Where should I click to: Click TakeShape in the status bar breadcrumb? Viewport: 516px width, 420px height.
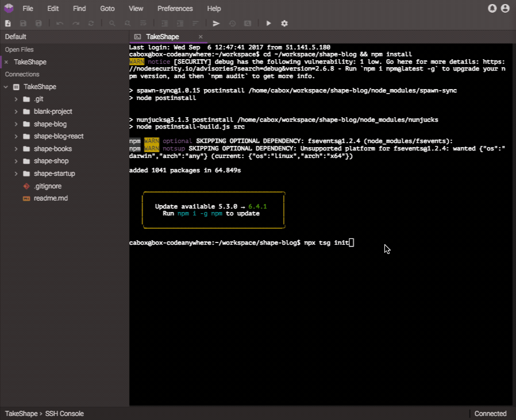pyautogui.click(x=21, y=414)
